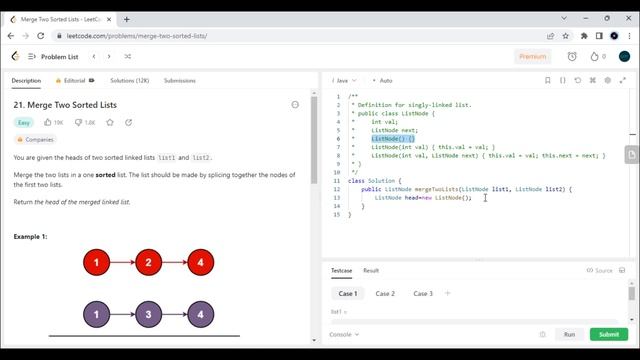Click the streak flame icon
This screenshot has height=360, width=640.
coord(594,56)
